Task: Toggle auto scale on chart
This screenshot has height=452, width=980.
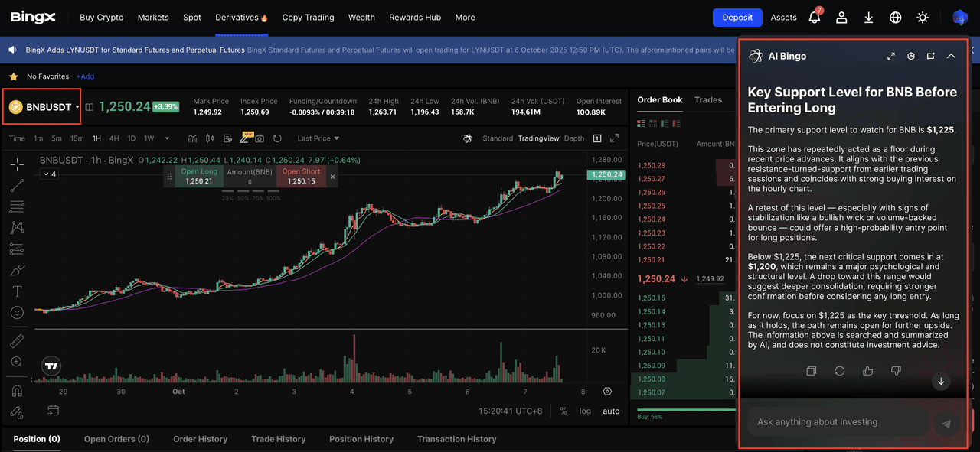Action: point(611,411)
